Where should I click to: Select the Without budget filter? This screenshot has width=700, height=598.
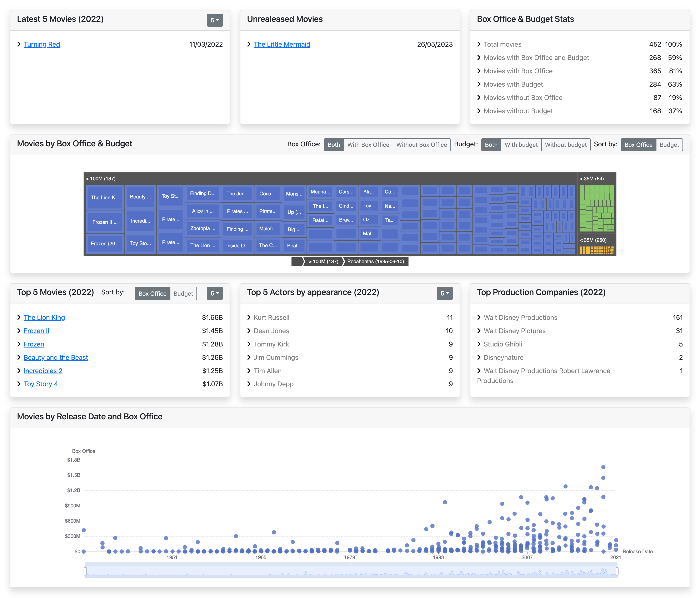[566, 145]
